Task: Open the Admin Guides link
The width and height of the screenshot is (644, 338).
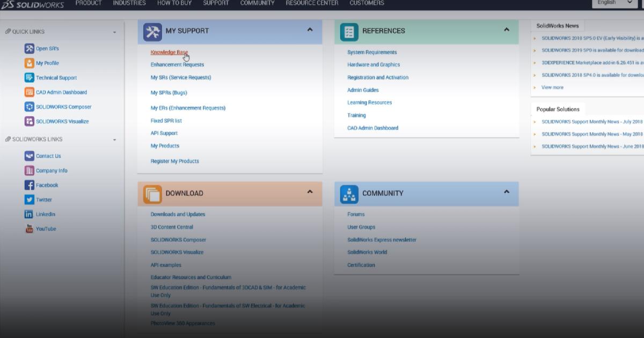Action: coord(363,90)
